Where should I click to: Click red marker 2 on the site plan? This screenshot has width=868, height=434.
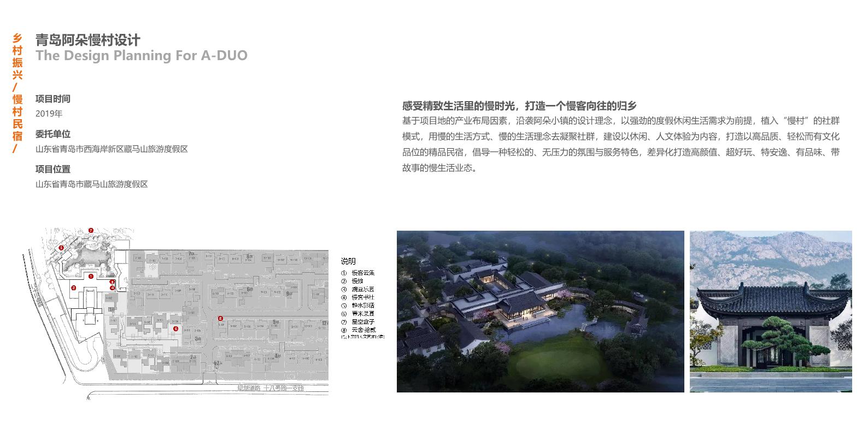coord(74,288)
